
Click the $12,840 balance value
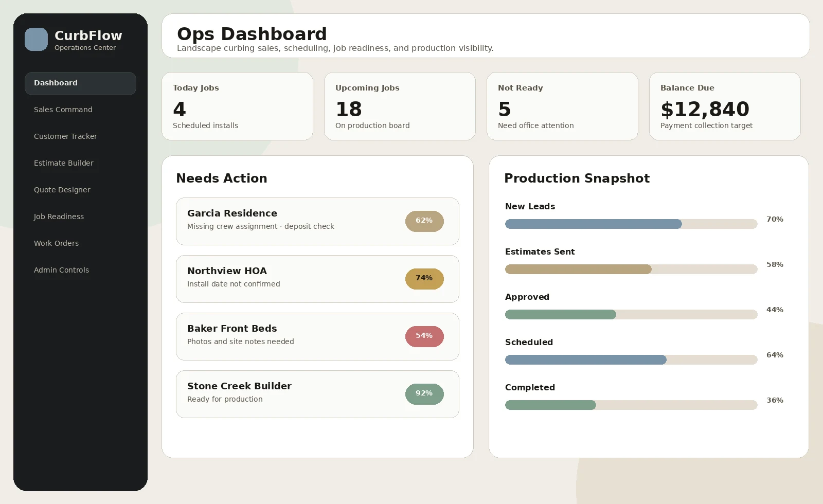pos(705,109)
